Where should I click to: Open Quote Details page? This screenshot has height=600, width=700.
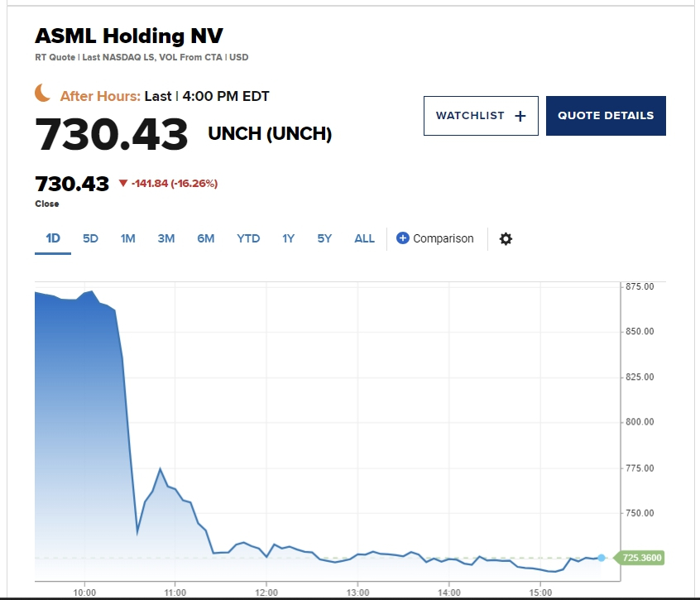(606, 116)
